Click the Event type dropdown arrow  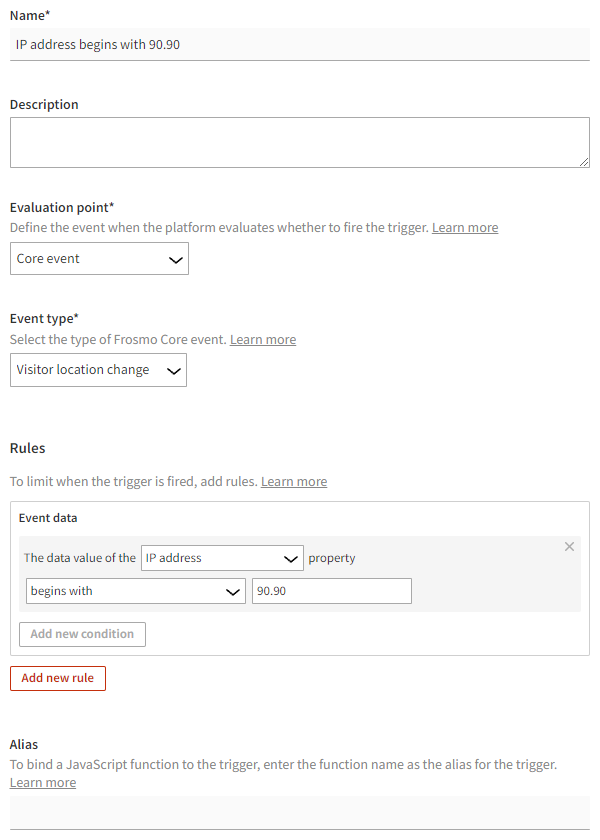[x=176, y=370]
